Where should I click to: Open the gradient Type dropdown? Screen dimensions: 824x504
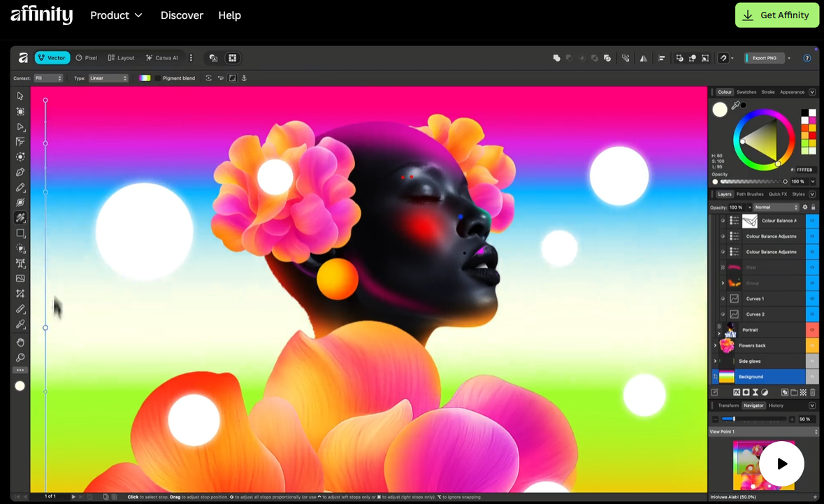(x=108, y=78)
